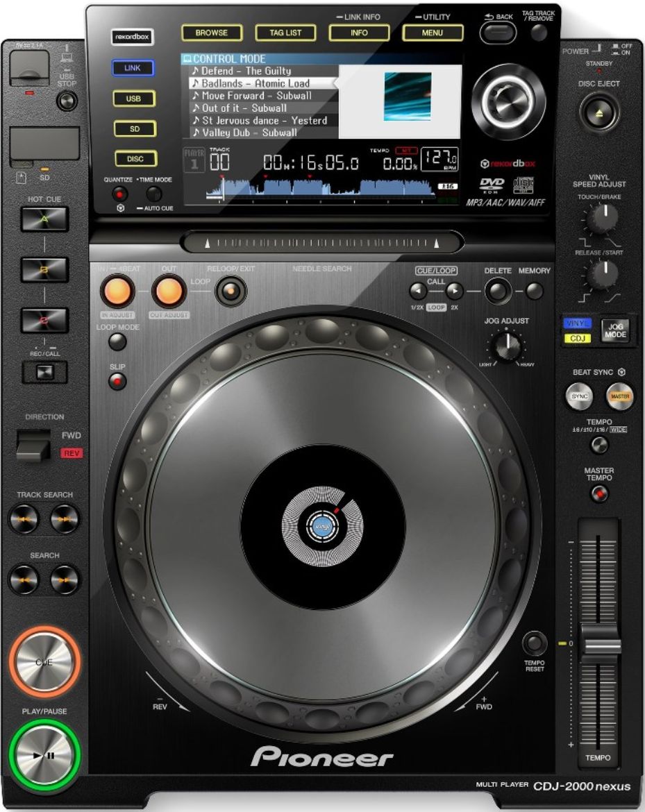645x812 pixels.
Task: Trigger HOT CUE A
Action: [x=44, y=219]
